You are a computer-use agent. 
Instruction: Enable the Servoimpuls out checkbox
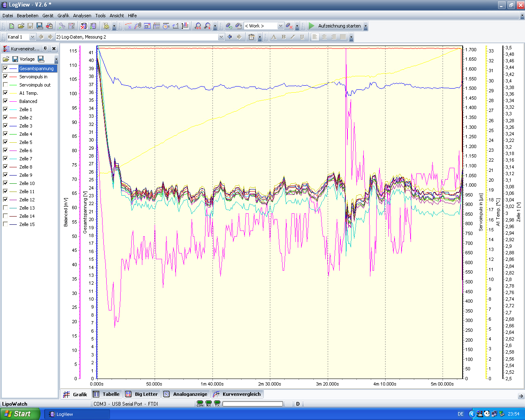5,85
